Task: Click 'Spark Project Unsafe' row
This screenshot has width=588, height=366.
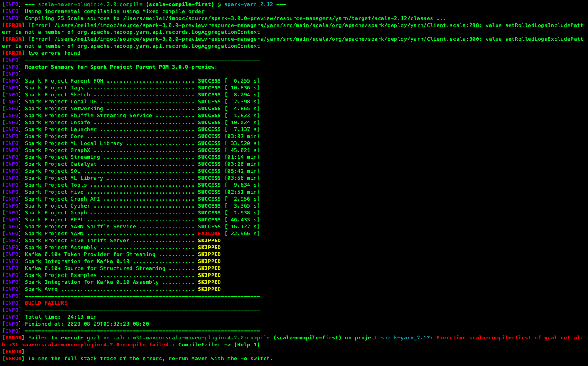Action: (131, 123)
